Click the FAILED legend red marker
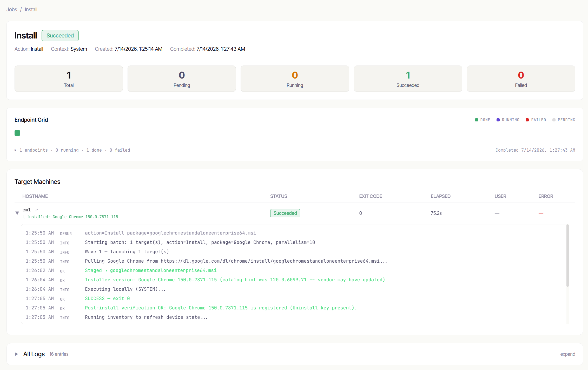Image resolution: width=588 pixels, height=370 pixels. click(527, 120)
